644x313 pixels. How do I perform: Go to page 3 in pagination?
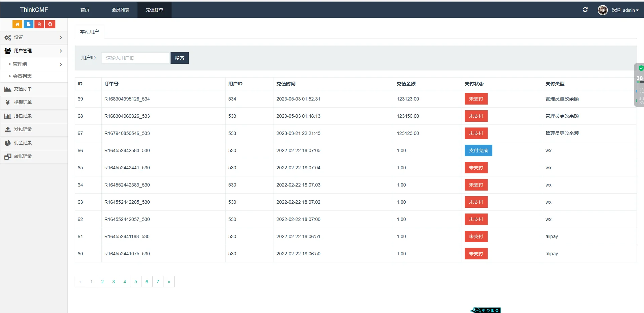[113, 282]
